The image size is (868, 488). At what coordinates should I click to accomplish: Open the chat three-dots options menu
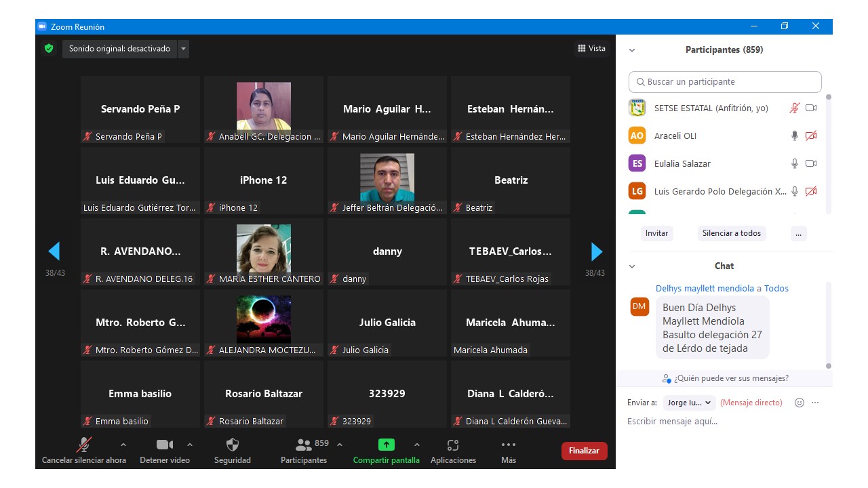coord(815,403)
